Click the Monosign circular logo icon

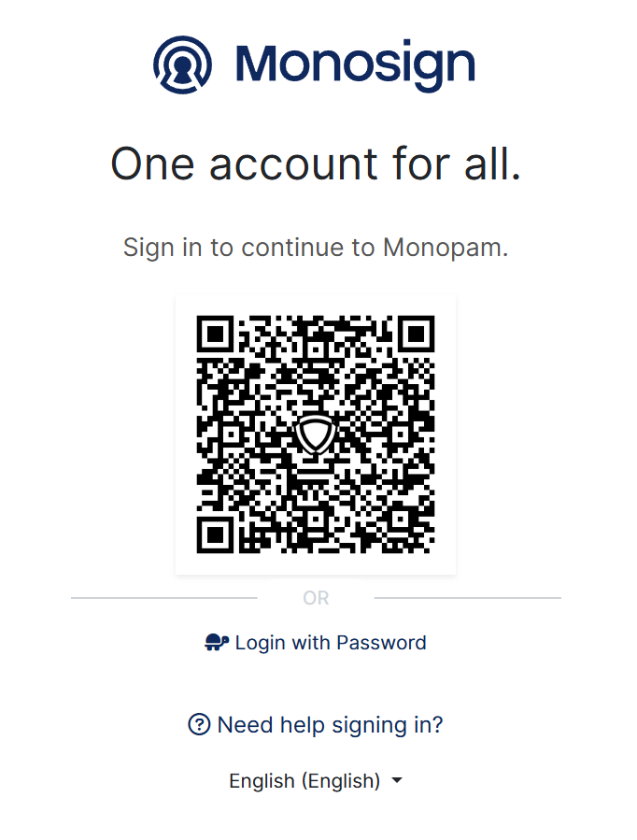tap(183, 64)
